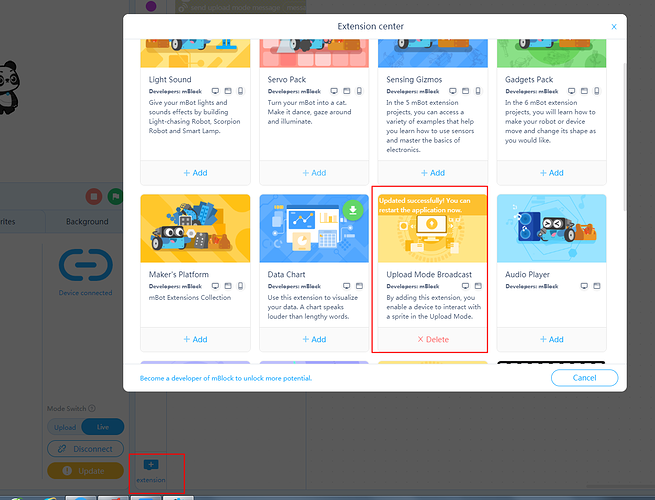655x500 pixels.
Task: Click the web platform icon for Sensing Gizmos
Action: tap(465, 91)
